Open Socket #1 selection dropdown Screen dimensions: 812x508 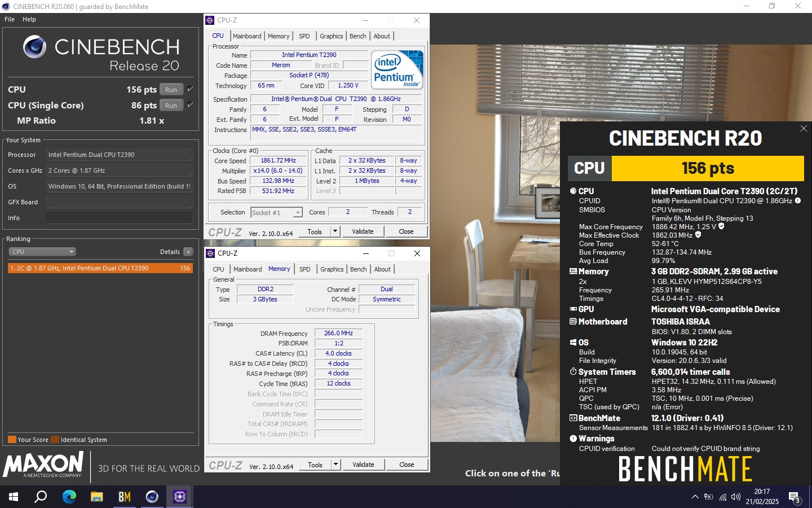coord(298,213)
